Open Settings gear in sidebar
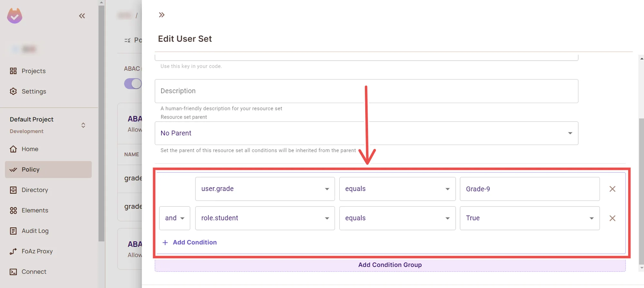Image resolution: width=644 pixels, height=288 pixels. click(x=13, y=91)
